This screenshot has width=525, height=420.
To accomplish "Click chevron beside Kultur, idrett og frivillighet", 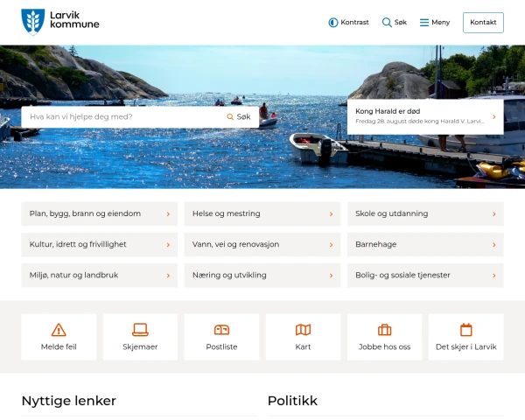I will [x=168, y=245].
